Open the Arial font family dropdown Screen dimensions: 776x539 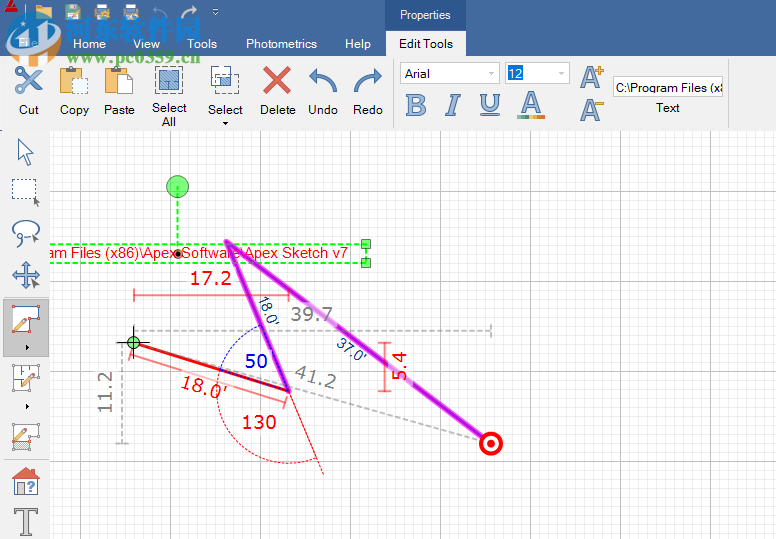(x=491, y=74)
